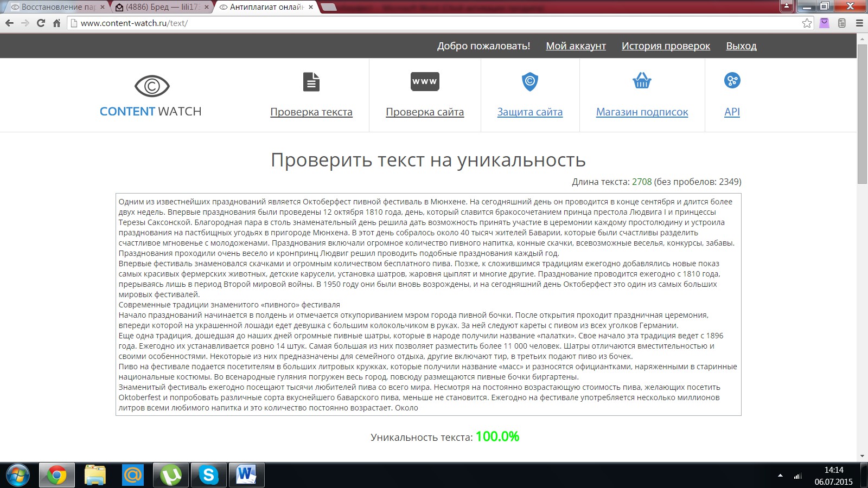Click the Добро пожаловать! greeting text

(484, 46)
